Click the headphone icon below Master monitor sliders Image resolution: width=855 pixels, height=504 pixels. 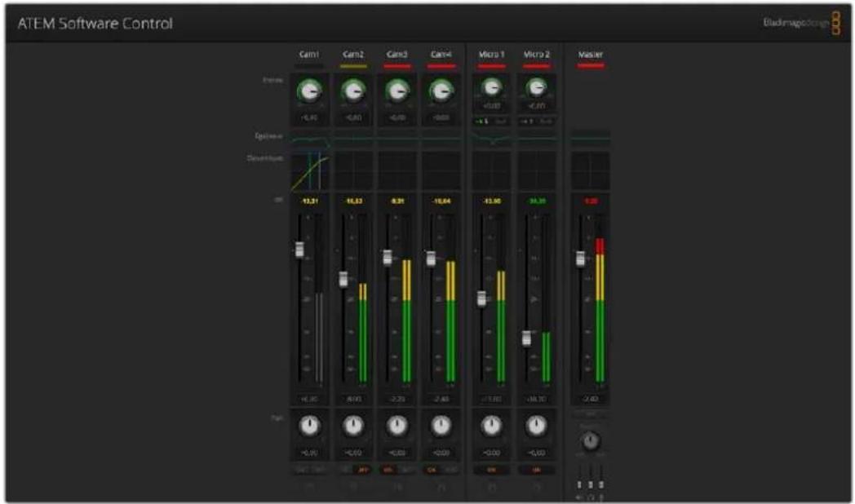click(591, 497)
